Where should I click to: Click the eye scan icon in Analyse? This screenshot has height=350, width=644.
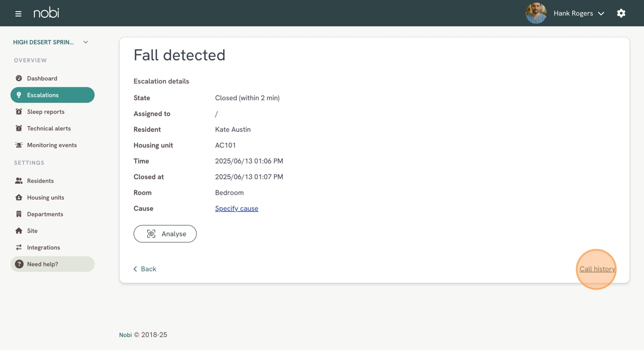tap(151, 234)
